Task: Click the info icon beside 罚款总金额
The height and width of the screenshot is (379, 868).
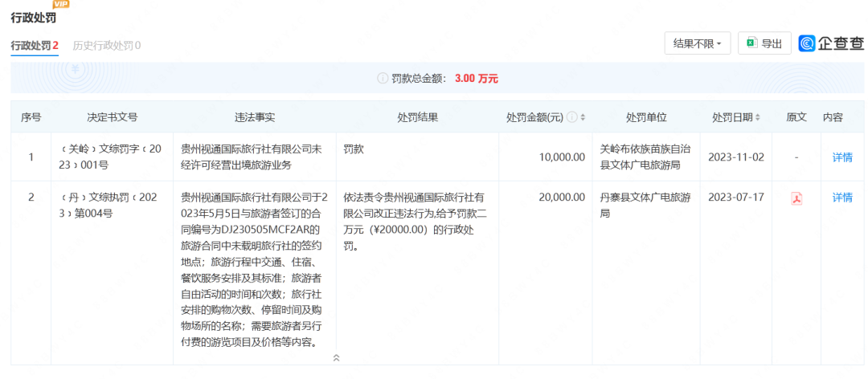Action: coord(383,79)
